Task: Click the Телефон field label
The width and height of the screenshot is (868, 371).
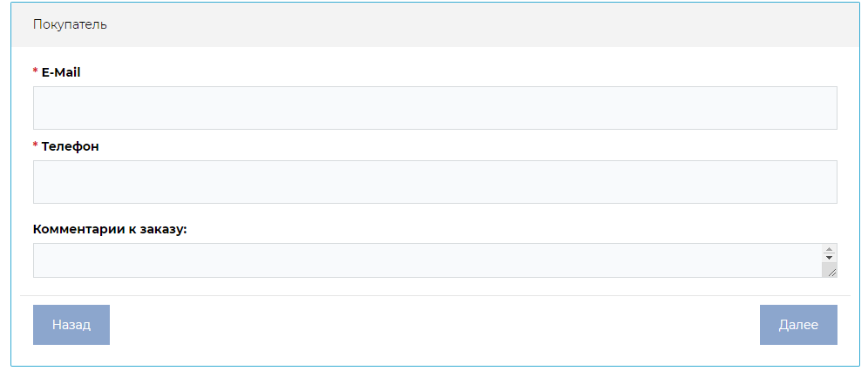Action: (70, 146)
